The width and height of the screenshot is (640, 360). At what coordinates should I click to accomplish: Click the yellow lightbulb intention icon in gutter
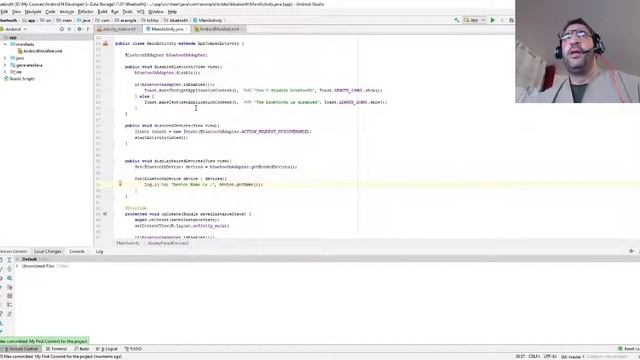pos(120,184)
